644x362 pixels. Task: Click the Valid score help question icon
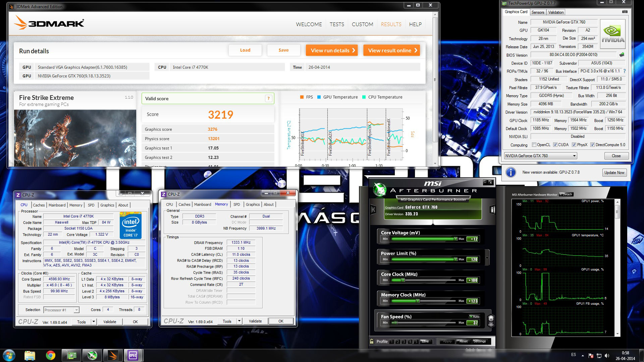[x=268, y=98]
